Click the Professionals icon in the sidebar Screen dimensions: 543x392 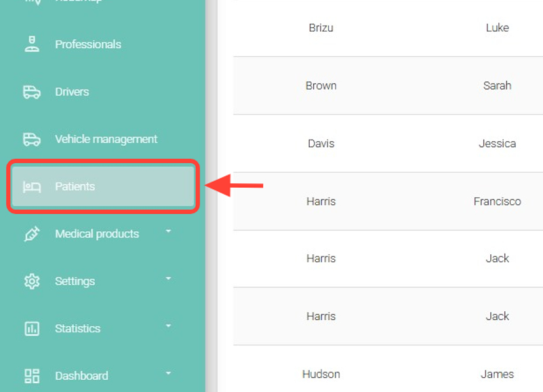pyautogui.click(x=32, y=45)
